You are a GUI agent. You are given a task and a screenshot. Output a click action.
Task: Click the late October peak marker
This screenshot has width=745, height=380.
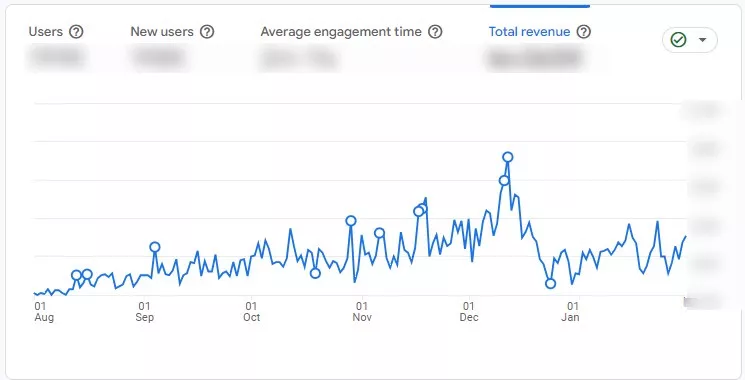pos(351,220)
